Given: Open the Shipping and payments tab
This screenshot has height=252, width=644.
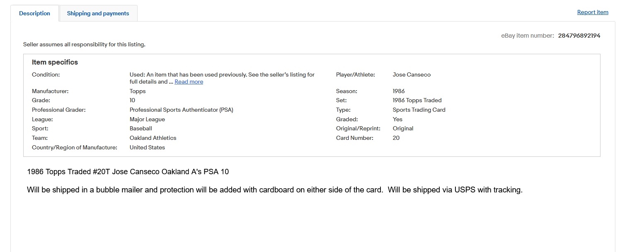Looking at the screenshot, I should (x=98, y=13).
